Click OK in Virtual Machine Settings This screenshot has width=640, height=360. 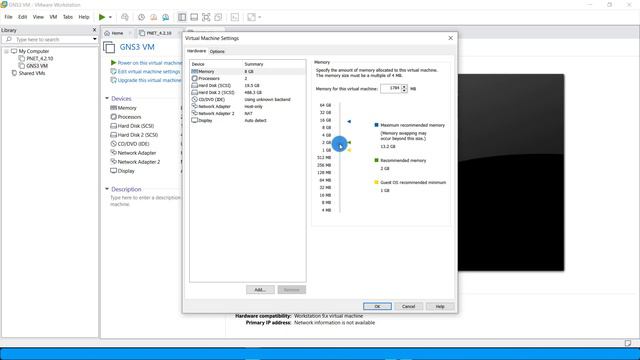(x=377, y=307)
